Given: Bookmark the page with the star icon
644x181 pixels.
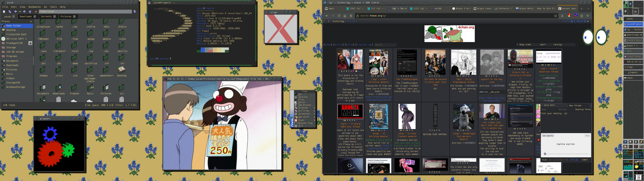Looking at the screenshot, I should pos(555,16).
